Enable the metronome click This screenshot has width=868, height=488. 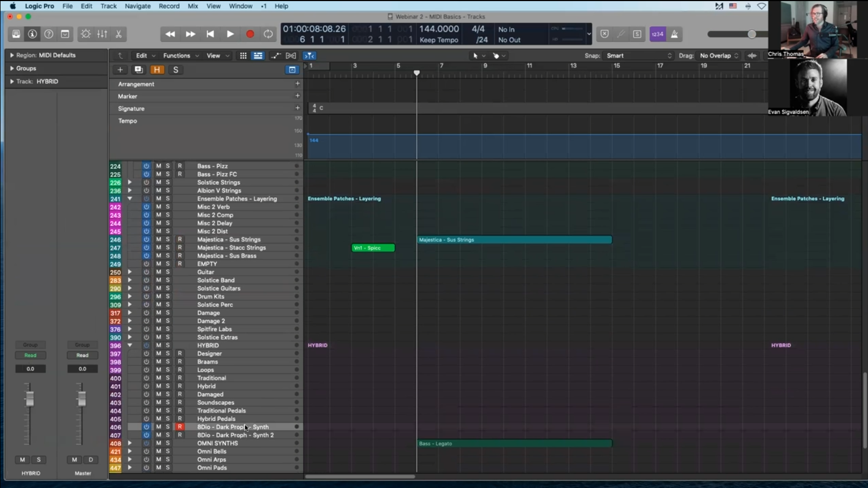(674, 34)
